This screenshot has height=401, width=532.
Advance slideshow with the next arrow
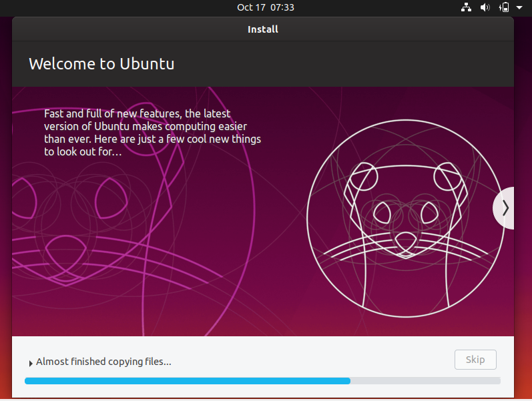[505, 208]
